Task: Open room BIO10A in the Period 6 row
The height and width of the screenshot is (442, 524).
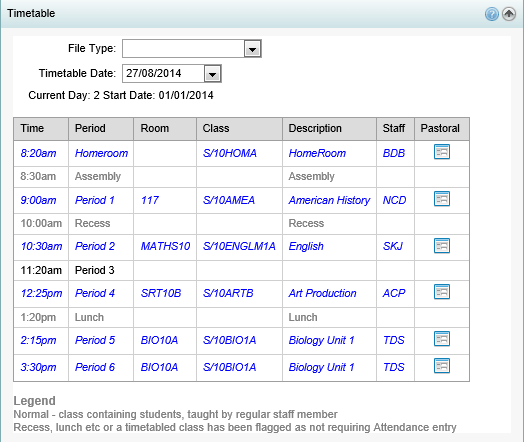Action: coord(159,367)
